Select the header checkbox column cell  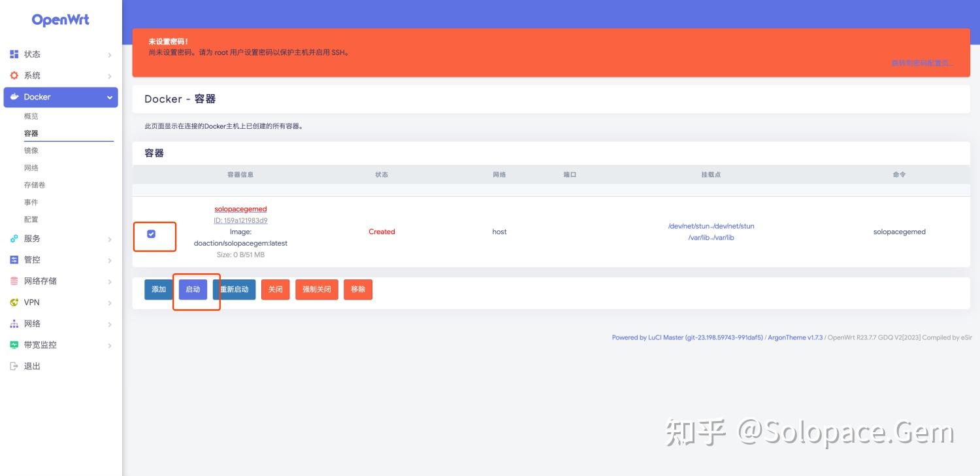pyautogui.click(x=154, y=175)
